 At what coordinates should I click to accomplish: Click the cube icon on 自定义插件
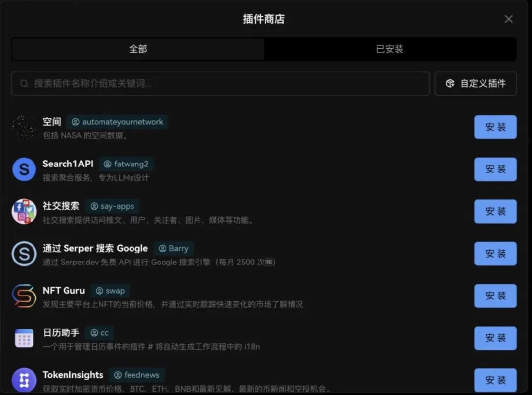[x=450, y=83]
